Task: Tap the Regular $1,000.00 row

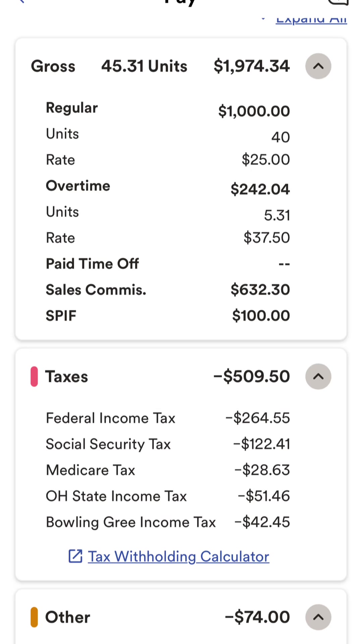Action: click(x=168, y=109)
